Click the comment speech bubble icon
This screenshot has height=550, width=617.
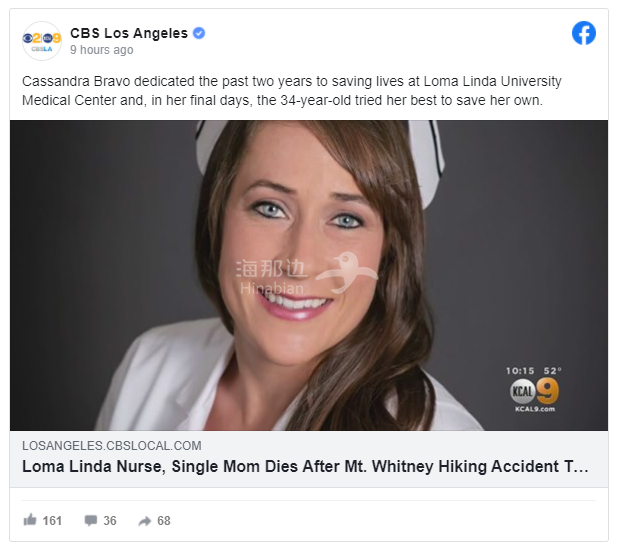(91, 520)
